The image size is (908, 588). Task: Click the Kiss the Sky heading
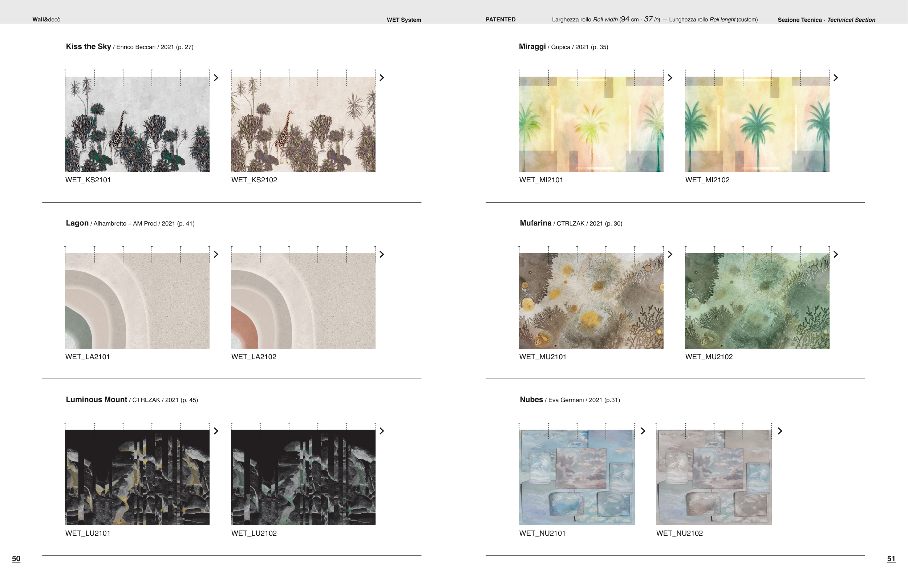coord(89,46)
